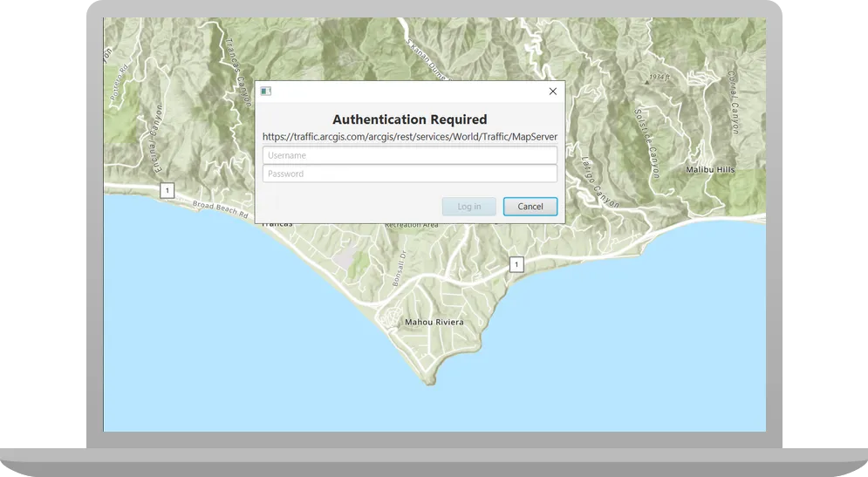Cancel the authentication dialog
This screenshot has height=477, width=868.
click(x=530, y=207)
